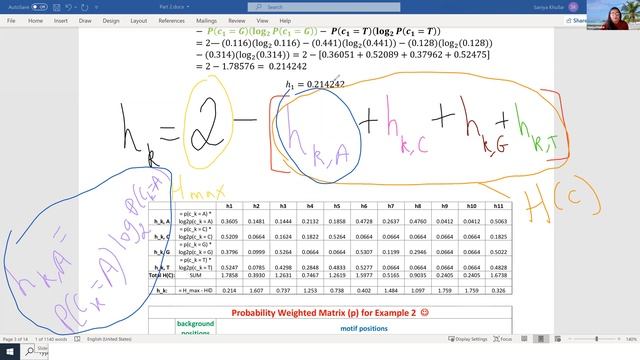Click the webcam video thumbnail

(x=613, y=15)
